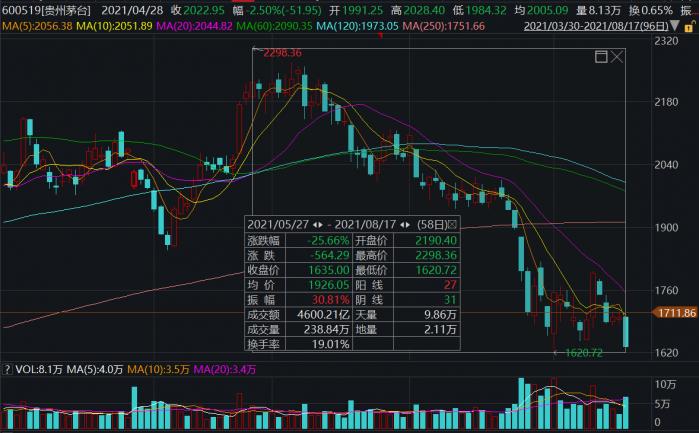The height and width of the screenshot is (433, 699).
Task: Click the 31 阴线 count
Action: pos(450,299)
